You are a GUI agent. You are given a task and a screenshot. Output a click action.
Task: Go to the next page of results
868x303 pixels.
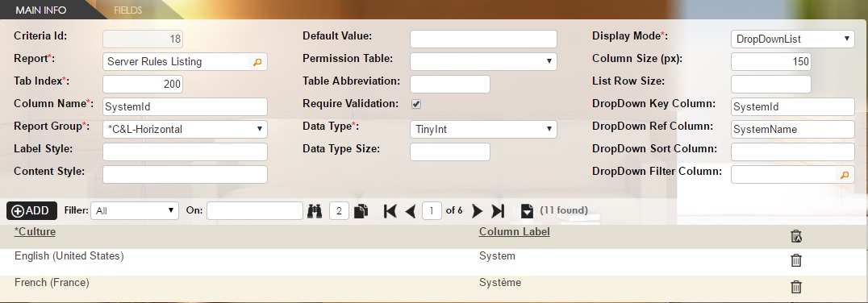point(478,210)
